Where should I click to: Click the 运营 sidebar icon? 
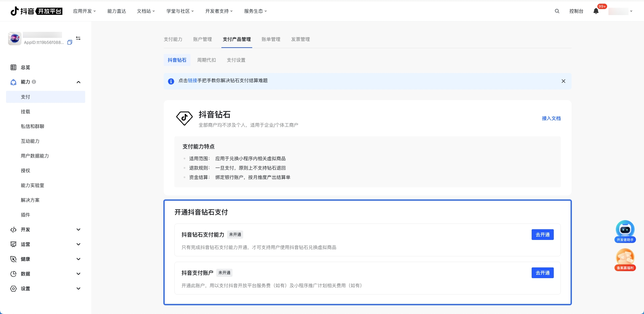tap(13, 244)
